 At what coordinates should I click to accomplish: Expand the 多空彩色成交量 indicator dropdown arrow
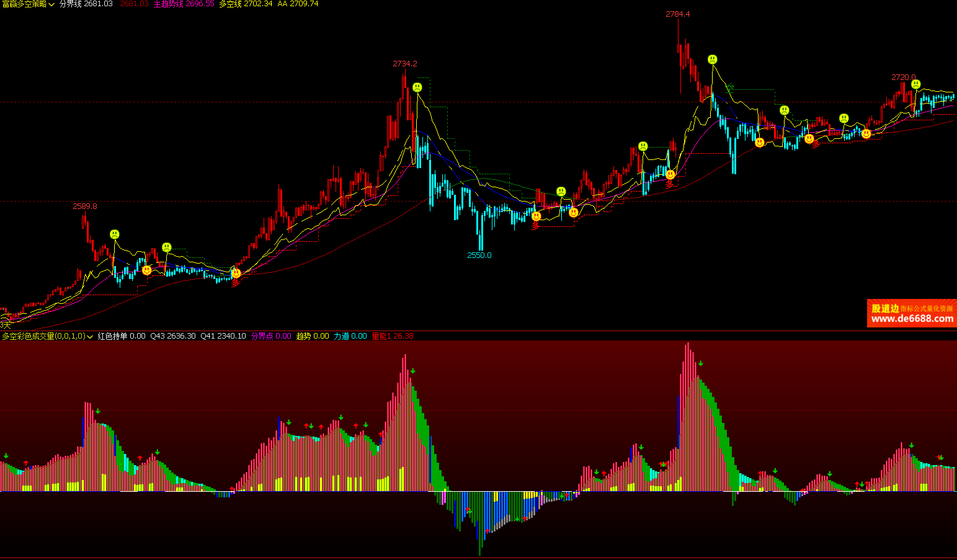(90, 336)
